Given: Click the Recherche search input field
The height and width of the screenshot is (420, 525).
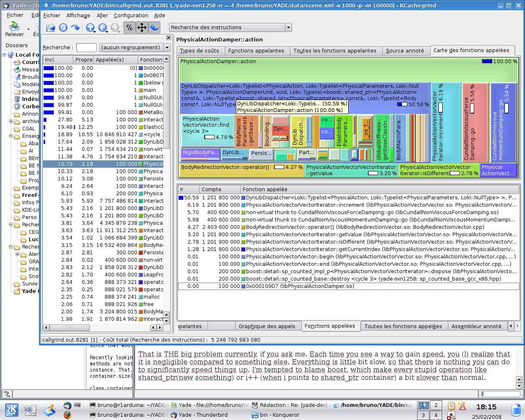Looking at the screenshot, I should [x=87, y=48].
